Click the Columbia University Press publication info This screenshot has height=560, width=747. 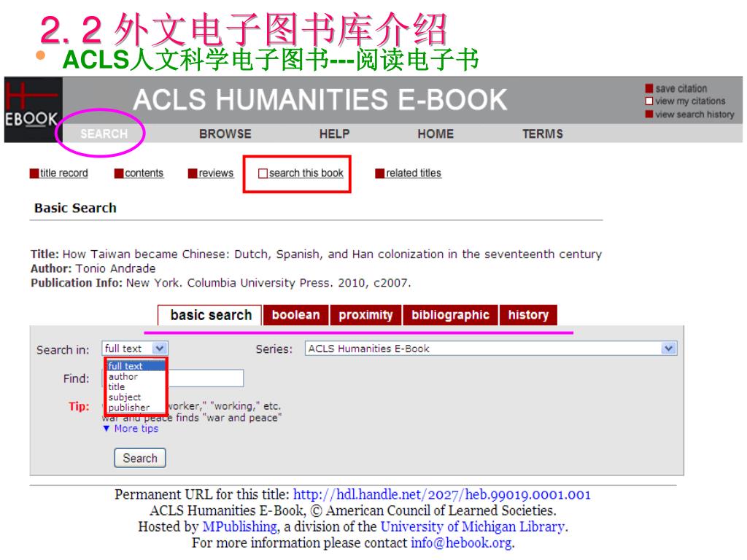[268, 283]
